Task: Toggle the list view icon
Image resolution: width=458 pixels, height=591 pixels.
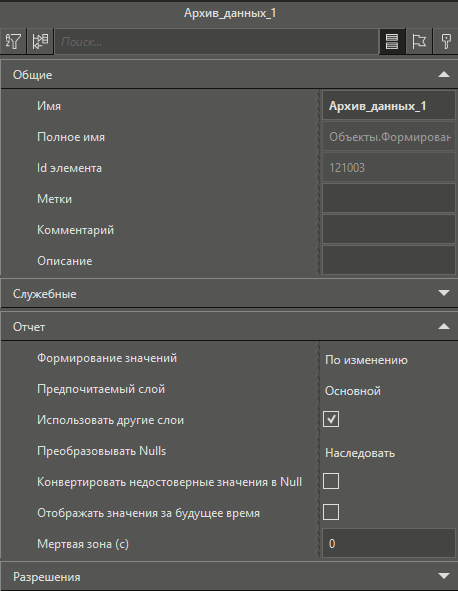Action: pyautogui.click(x=392, y=41)
